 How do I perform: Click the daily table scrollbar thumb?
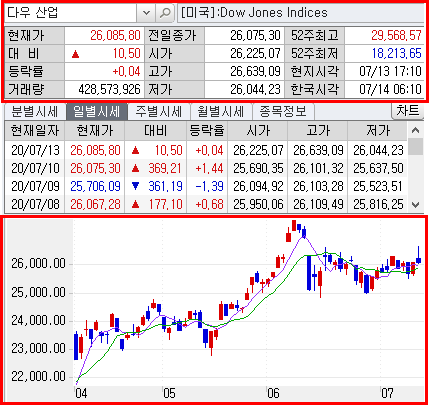click(x=415, y=147)
